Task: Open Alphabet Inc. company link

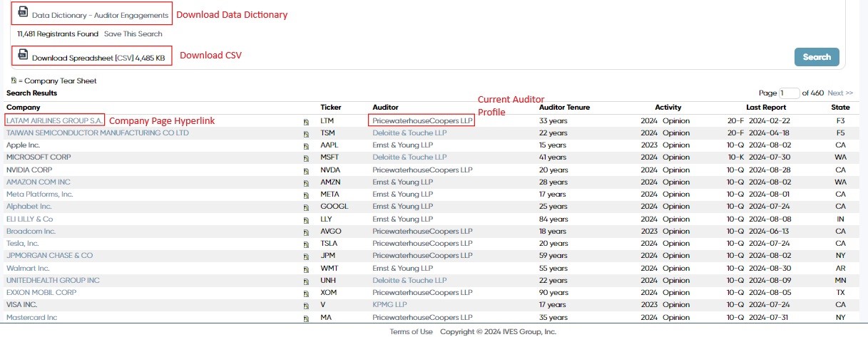Action: [29, 207]
